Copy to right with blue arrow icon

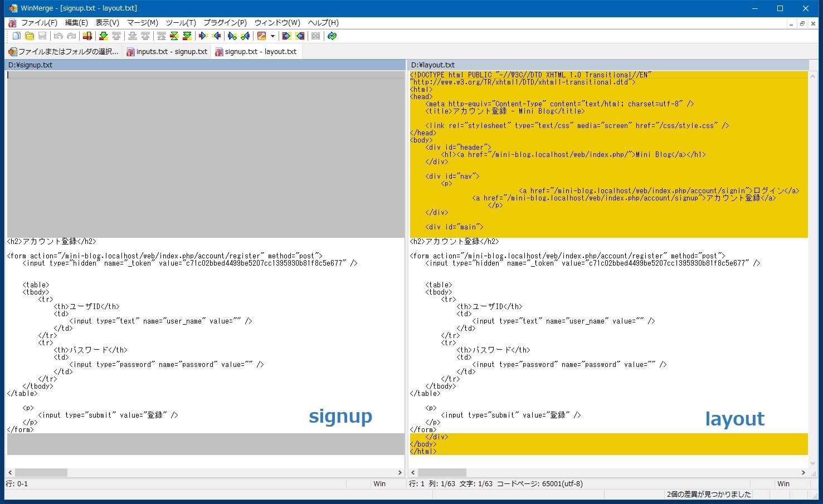(x=203, y=36)
